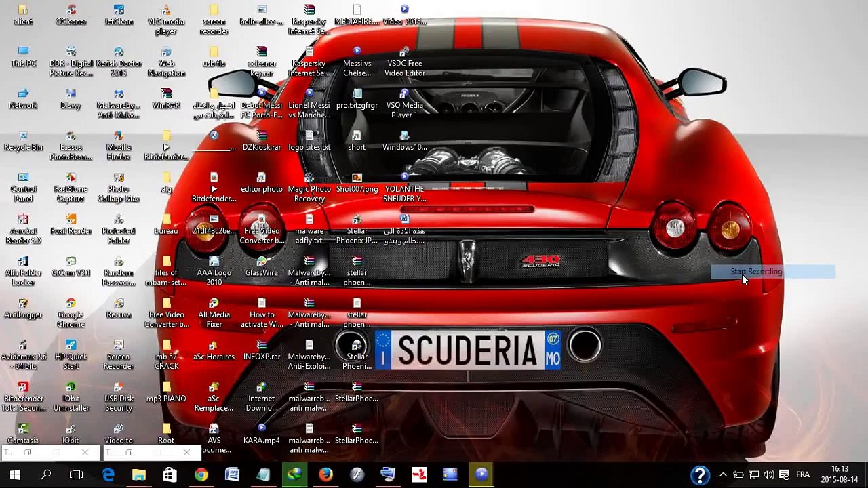The height and width of the screenshot is (488, 868).
Task: Open the This PC desktop icon
Action: point(23,58)
